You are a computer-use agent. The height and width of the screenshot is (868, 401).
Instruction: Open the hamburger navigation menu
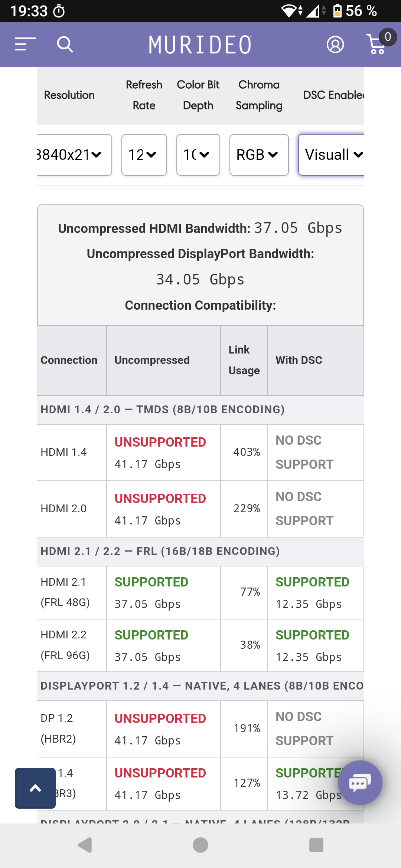tap(25, 44)
